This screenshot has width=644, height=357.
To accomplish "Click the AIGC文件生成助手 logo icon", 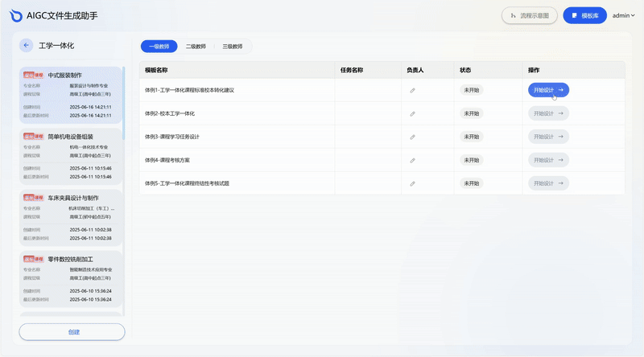I will (x=15, y=15).
